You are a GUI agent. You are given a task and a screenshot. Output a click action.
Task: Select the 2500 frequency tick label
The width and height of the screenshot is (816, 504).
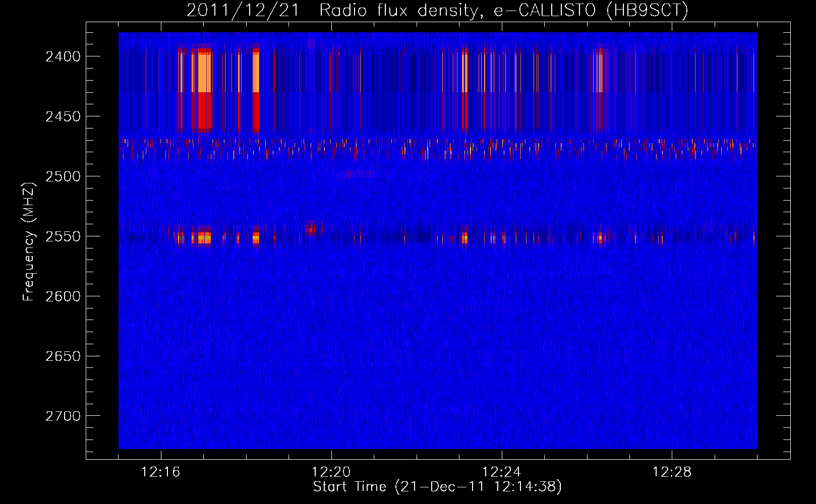pyautogui.click(x=63, y=176)
